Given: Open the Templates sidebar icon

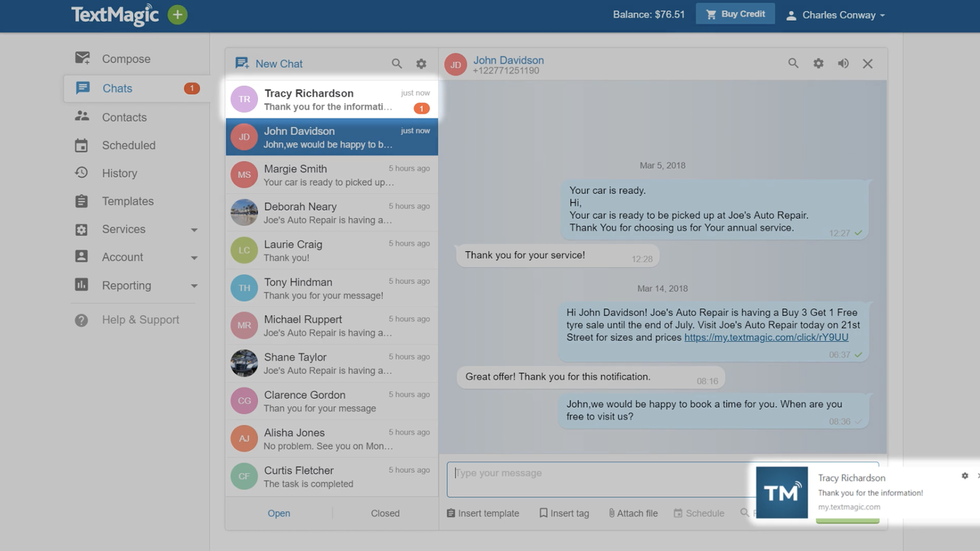Looking at the screenshot, I should coord(82,201).
